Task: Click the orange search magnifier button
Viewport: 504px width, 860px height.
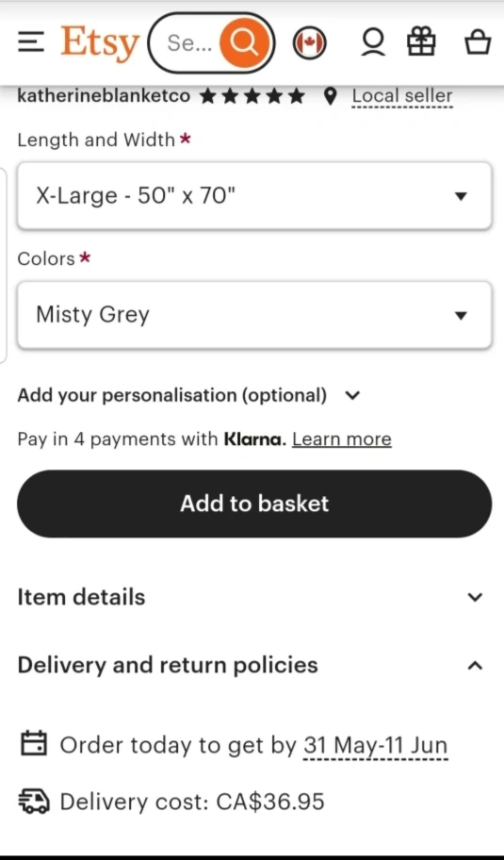Action: 245,42
